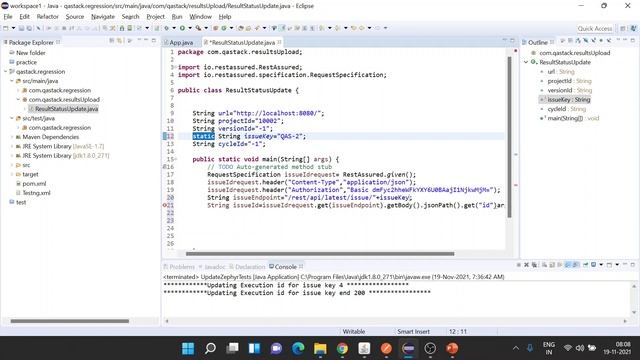640x360 pixels.
Task: Click the New Java Class icon
Action: (224, 28)
